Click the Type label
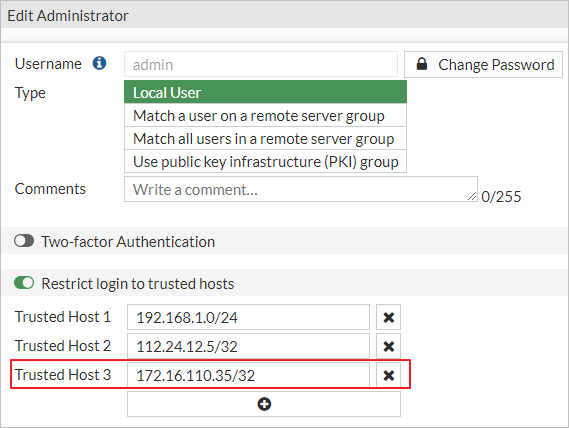This screenshot has height=428, width=569. click(30, 93)
